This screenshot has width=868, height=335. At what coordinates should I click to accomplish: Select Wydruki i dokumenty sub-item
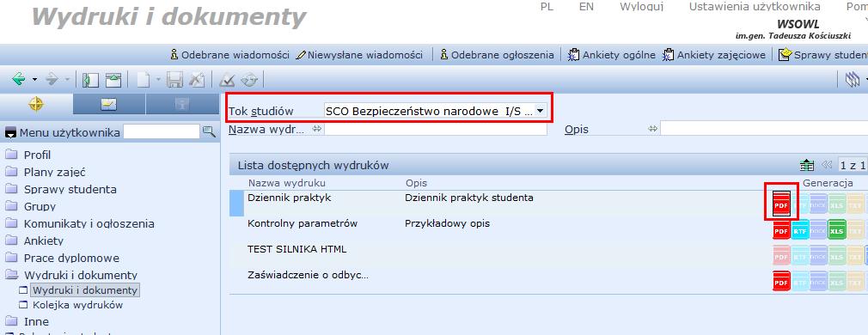pyautogui.click(x=85, y=290)
